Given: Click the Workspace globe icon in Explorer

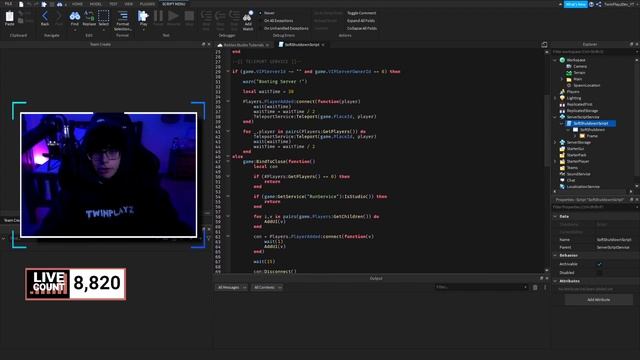Looking at the screenshot, I should coord(562,60).
